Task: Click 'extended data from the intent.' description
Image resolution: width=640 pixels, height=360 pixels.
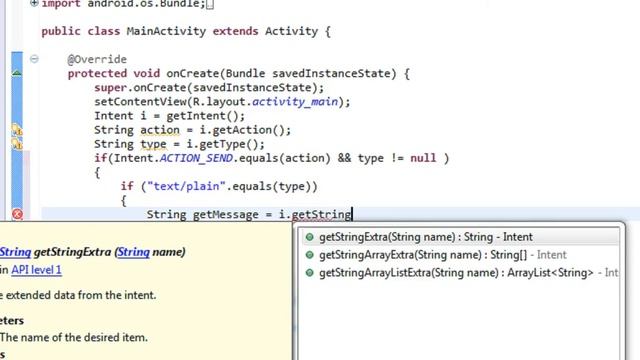Action: pos(81,295)
